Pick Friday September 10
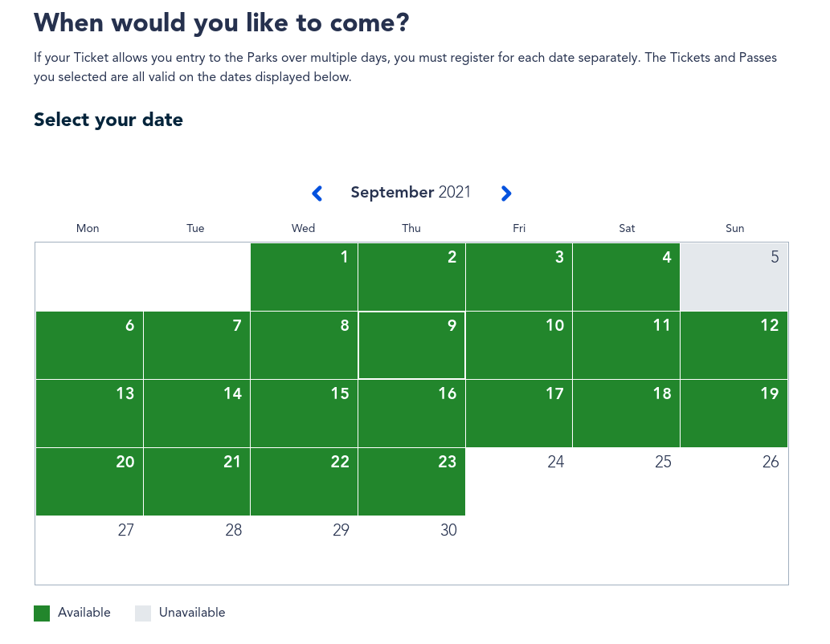 tap(519, 345)
